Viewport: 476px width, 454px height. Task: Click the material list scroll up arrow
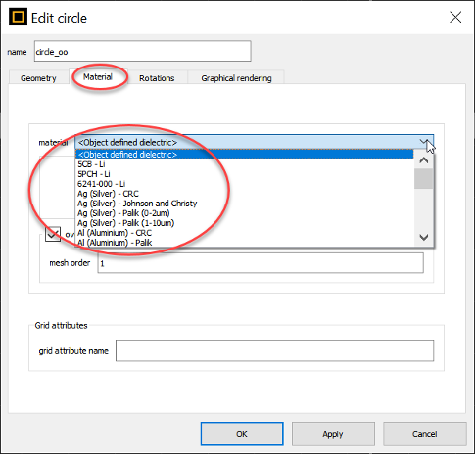(424, 160)
